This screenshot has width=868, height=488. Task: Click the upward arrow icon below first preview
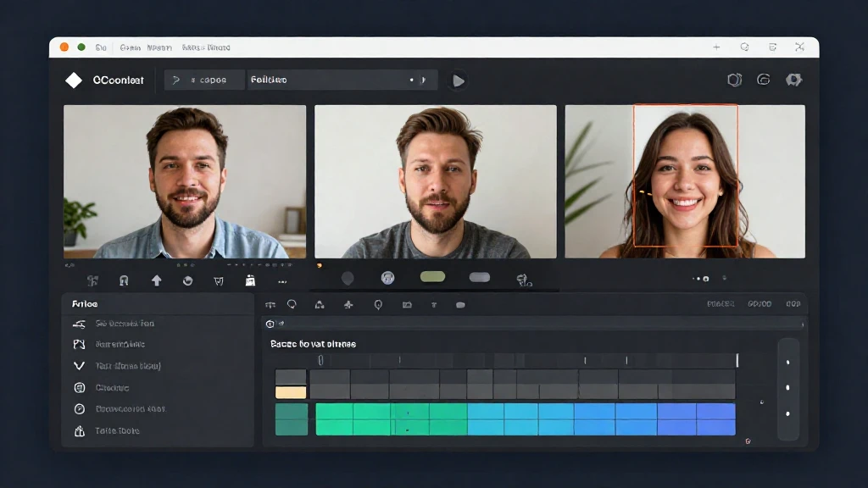pos(156,280)
